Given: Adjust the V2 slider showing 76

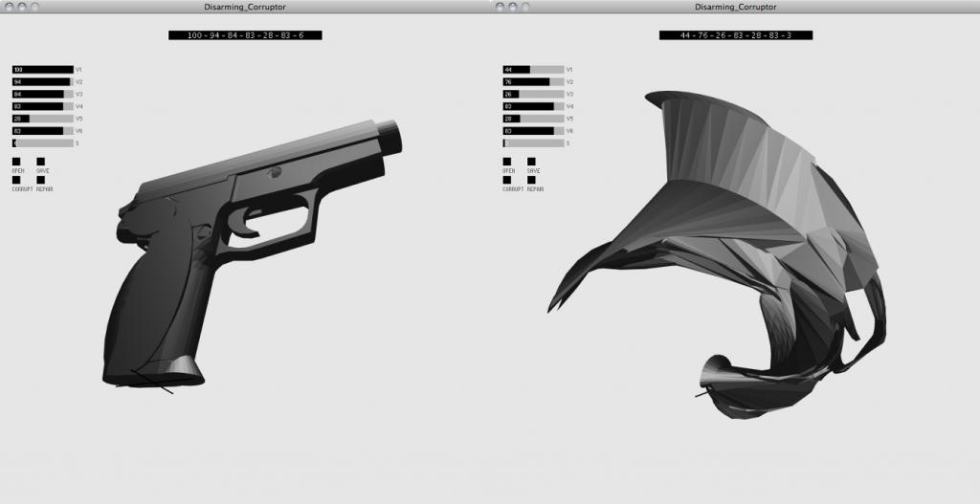Looking at the screenshot, I should click(x=533, y=82).
